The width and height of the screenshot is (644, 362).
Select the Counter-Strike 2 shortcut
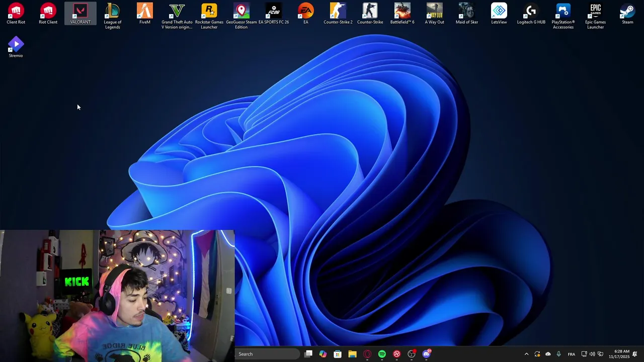(338, 14)
